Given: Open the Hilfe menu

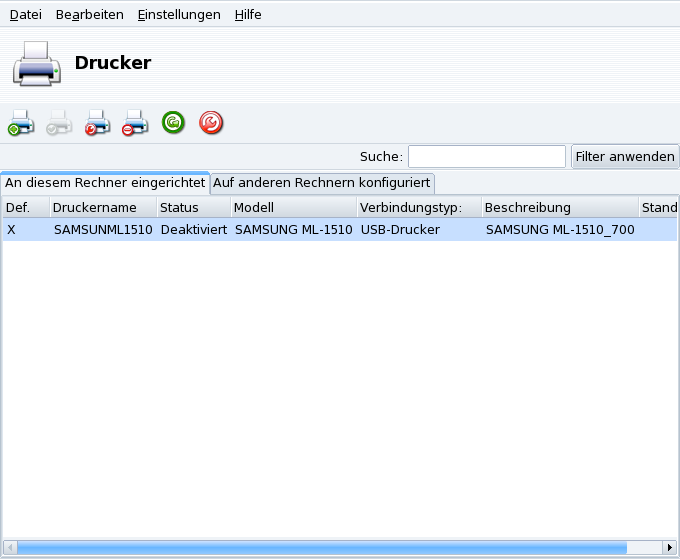Looking at the screenshot, I should (248, 15).
